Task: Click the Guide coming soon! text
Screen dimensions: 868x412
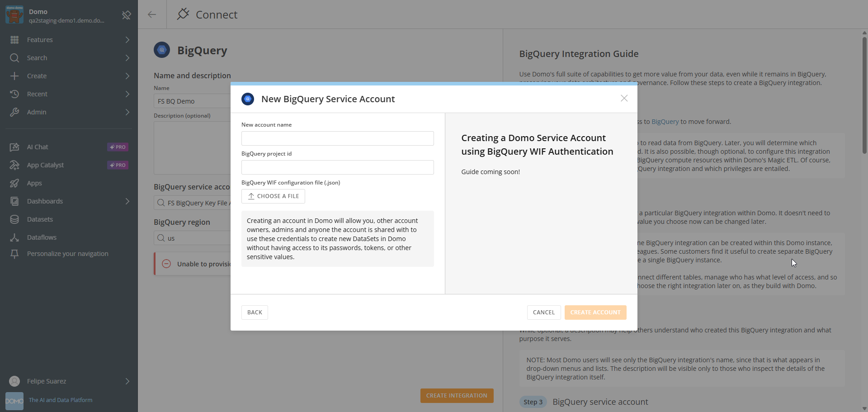Action: coord(491,172)
